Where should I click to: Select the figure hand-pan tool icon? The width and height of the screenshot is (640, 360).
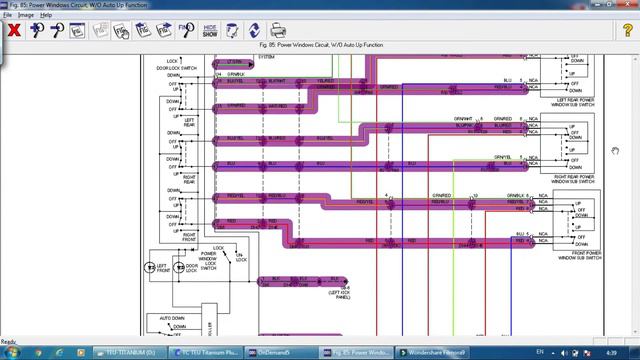(121, 31)
